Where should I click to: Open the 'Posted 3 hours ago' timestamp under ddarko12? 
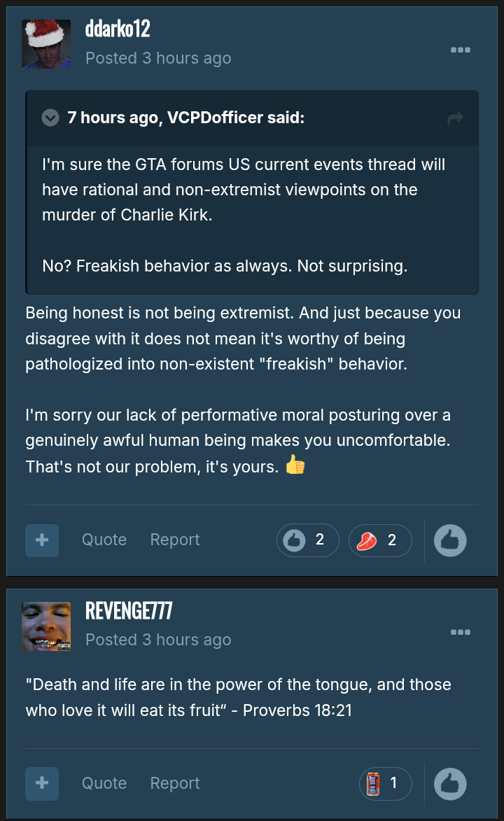[158, 58]
